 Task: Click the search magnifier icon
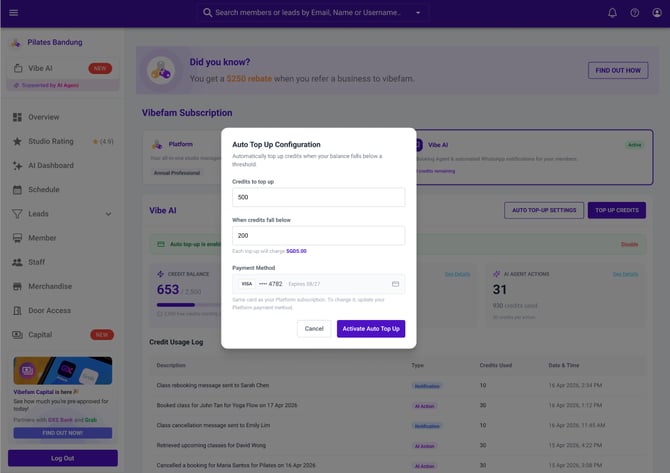(x=207, y=12)
